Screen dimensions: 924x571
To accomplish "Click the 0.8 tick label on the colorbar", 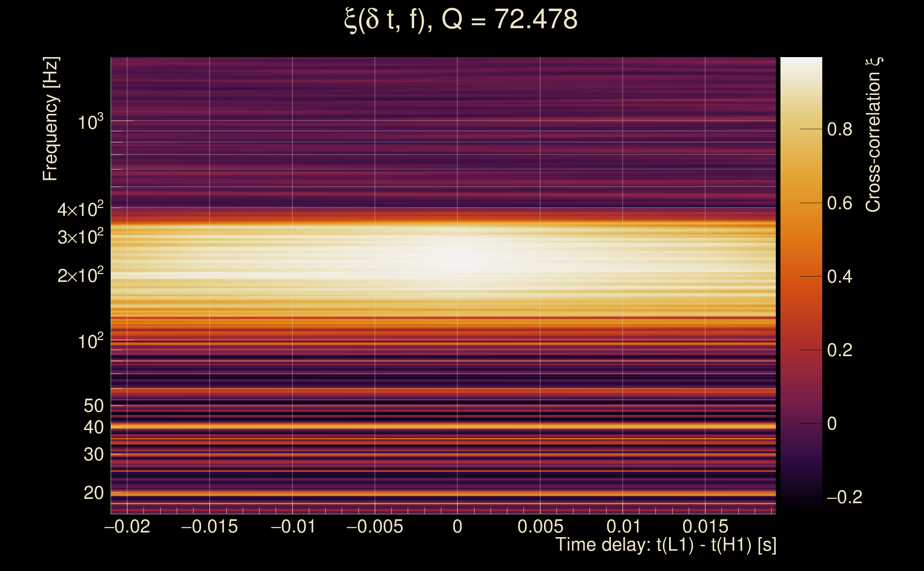I will 839,130.
